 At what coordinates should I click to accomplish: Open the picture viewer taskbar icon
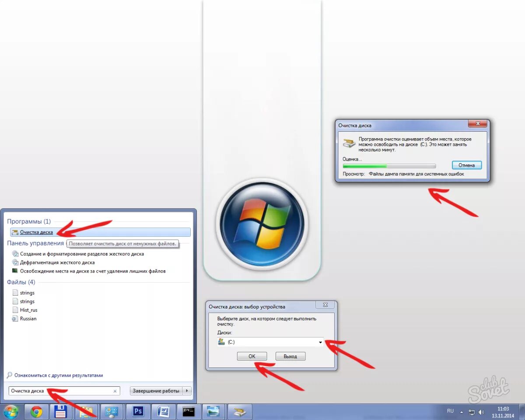click(x=214, y=412)
